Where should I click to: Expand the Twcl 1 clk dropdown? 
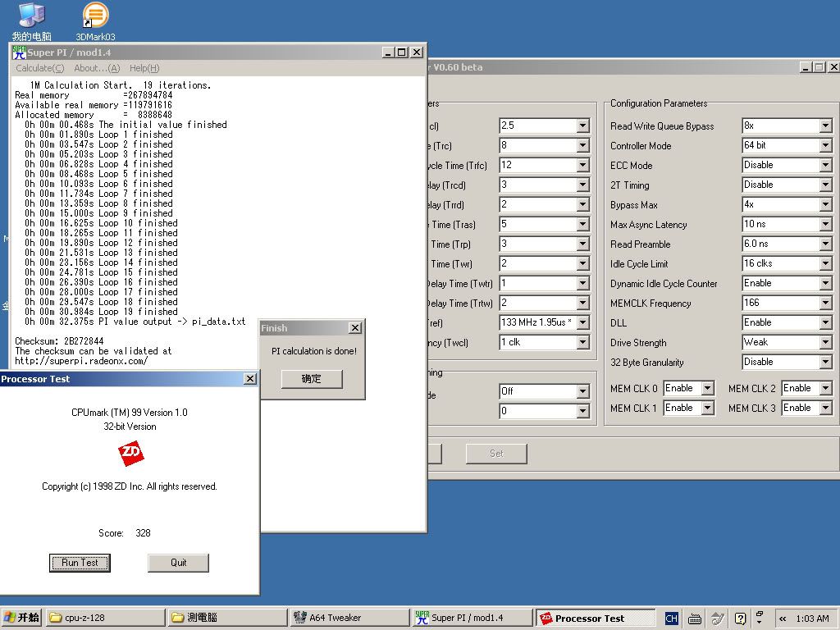click(583, 342)
